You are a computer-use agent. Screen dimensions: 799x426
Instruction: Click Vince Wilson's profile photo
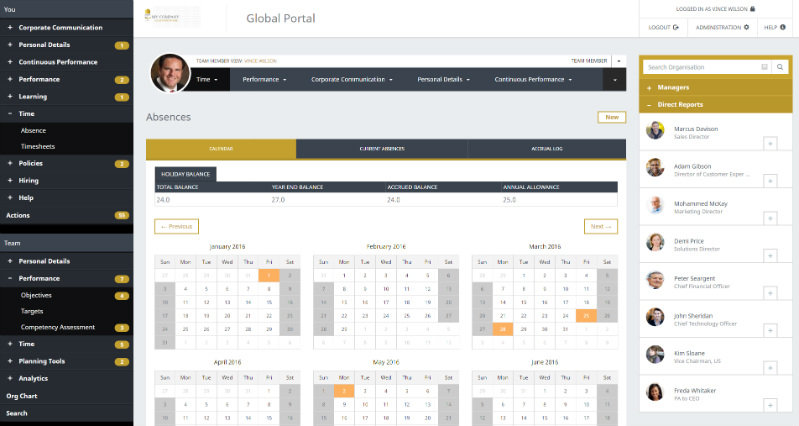[170, 73]
